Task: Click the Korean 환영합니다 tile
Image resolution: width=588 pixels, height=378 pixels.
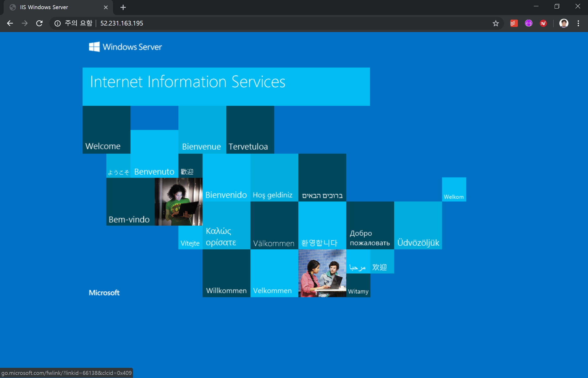Action: (322, 225)
